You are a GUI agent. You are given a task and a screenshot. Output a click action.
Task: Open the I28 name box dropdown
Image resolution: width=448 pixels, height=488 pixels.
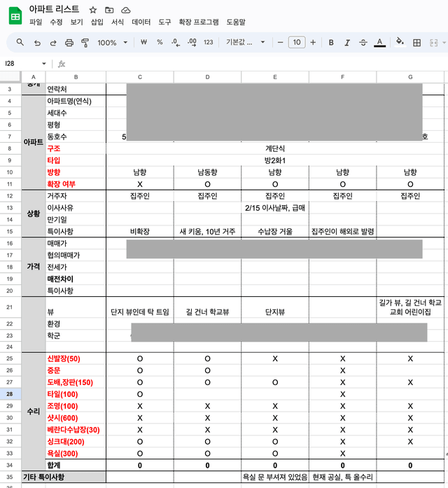pyautogui.click(x=44, y=64)
